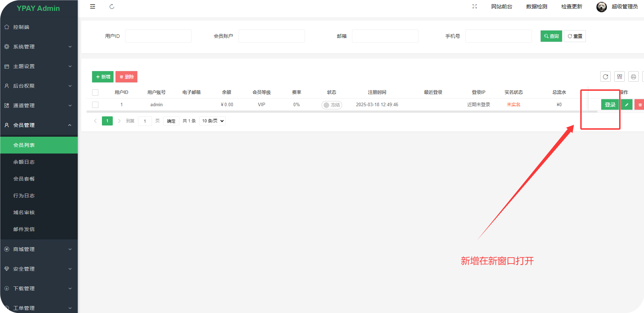Click 未实名 status in admin row

click(513, 104)
